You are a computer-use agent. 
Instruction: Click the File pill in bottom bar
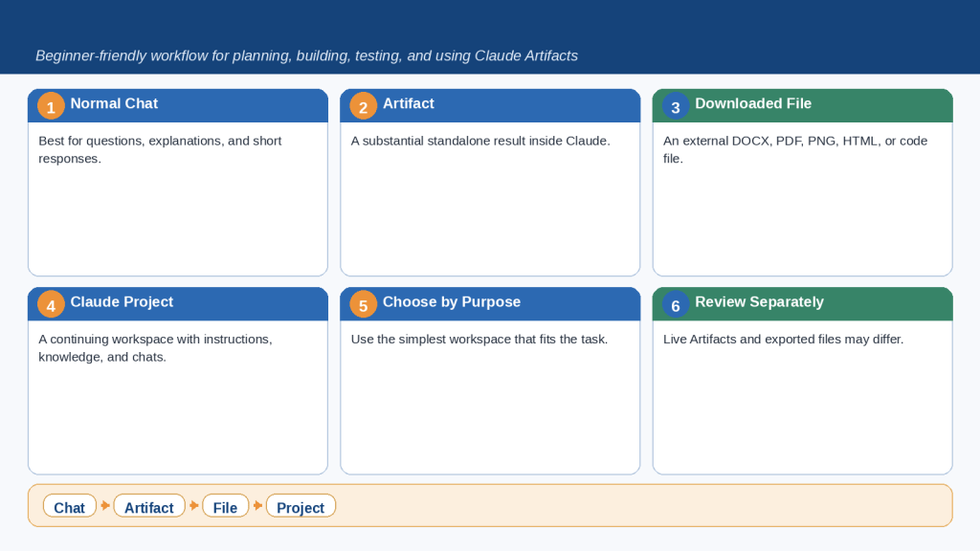[x=225, y=506]
